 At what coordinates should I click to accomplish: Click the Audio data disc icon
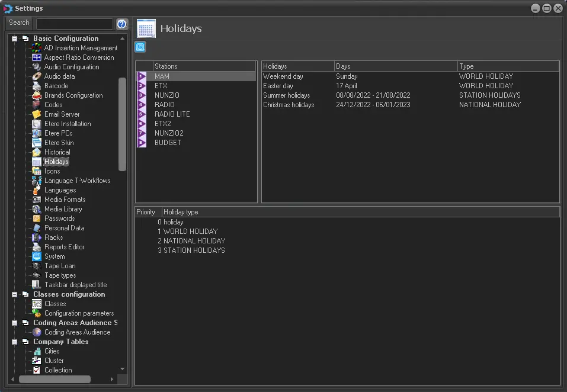[x=37, y=76]
